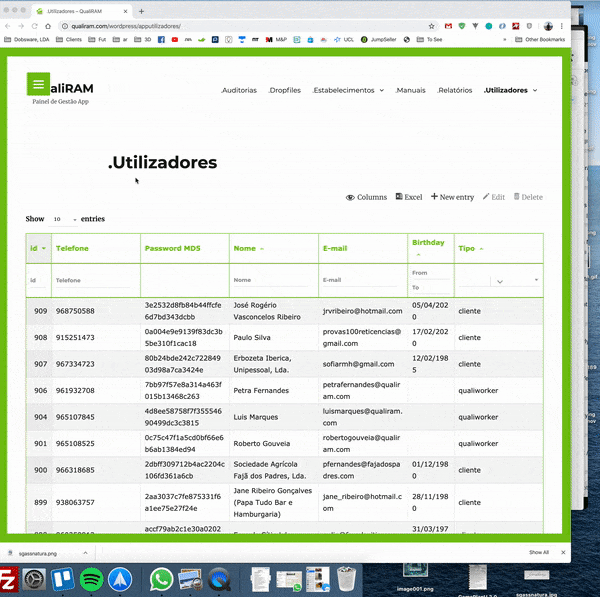
Task: Expand the Show entries dropdown
Action: 64,219
